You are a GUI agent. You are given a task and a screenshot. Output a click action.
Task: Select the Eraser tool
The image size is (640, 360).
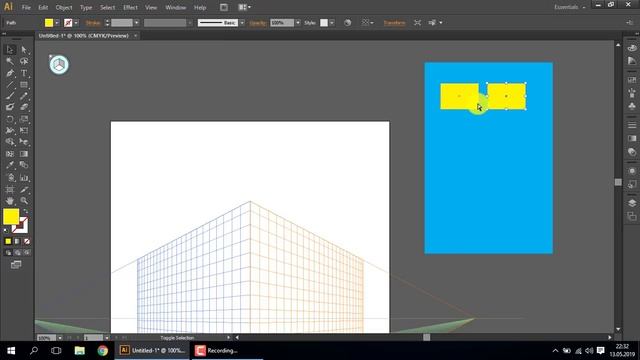24,107
